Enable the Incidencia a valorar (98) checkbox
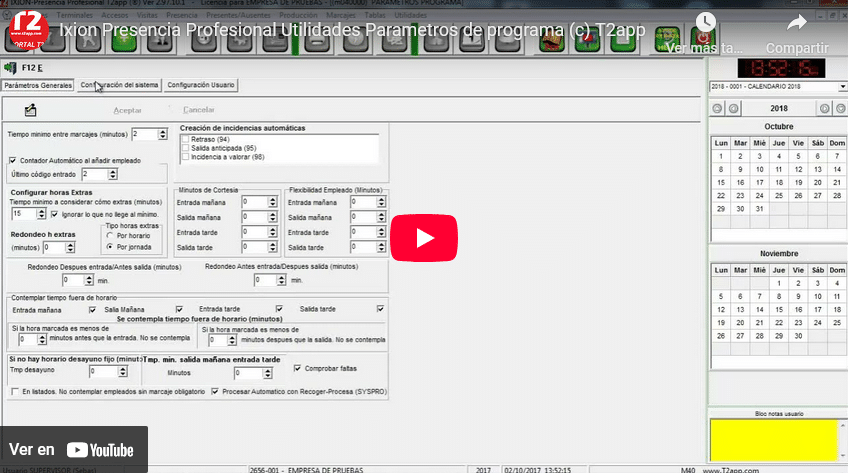The width and height of the screenshot is (848, 473). tap(186, 157)
